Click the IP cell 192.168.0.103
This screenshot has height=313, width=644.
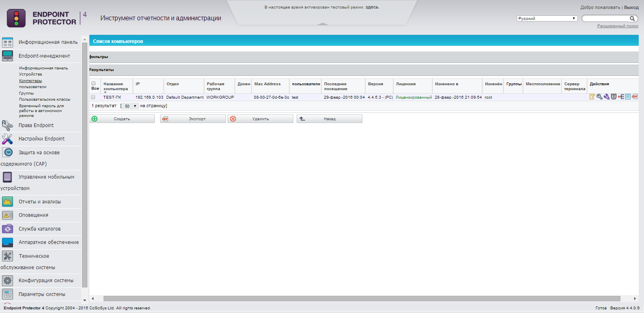pos(150,97)
